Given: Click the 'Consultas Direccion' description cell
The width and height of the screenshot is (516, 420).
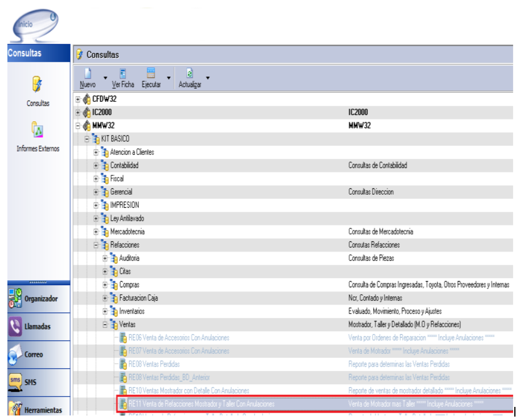Looking at the screenshot, I should (371, 192).
